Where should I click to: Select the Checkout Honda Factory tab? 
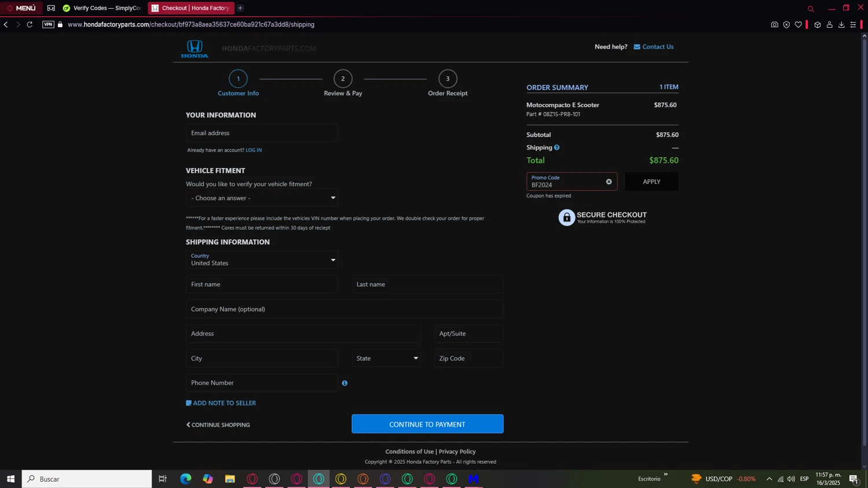(191, 8)
